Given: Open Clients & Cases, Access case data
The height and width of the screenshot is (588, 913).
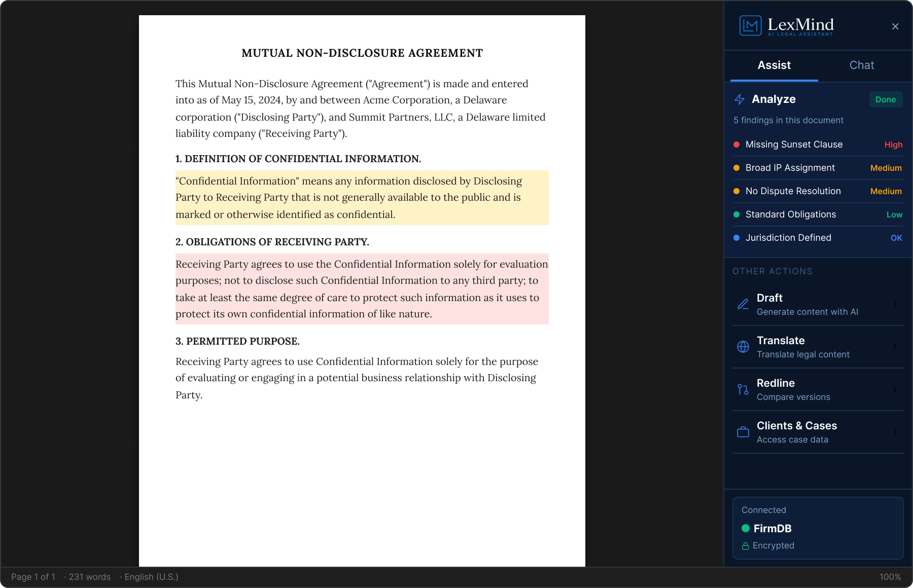Looking at the screenshot, I should [818, 432].
